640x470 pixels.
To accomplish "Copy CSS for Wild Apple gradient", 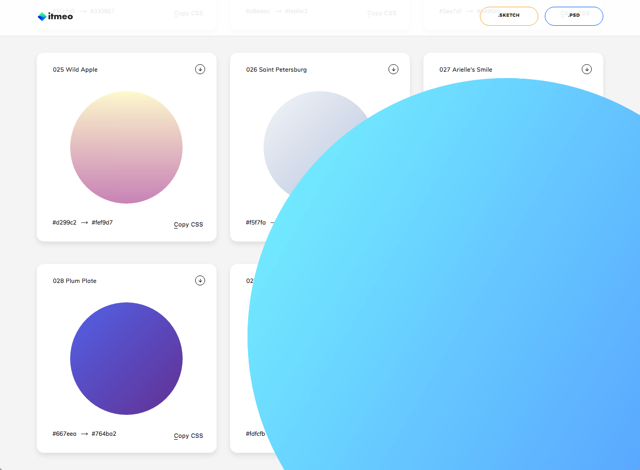I will [188, 224].
